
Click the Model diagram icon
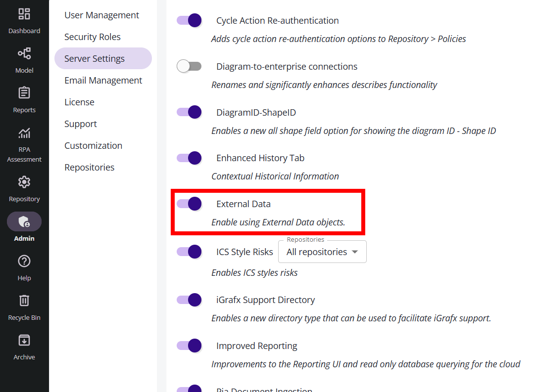click(24, 53)
